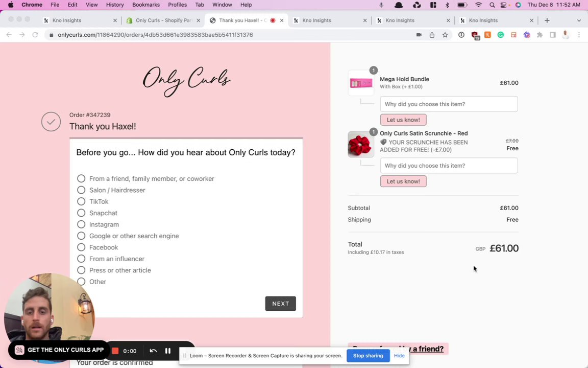Open the Apple menu
This screenshot has width=588, height=368.
pyautogui.click(x=11, y=5)
